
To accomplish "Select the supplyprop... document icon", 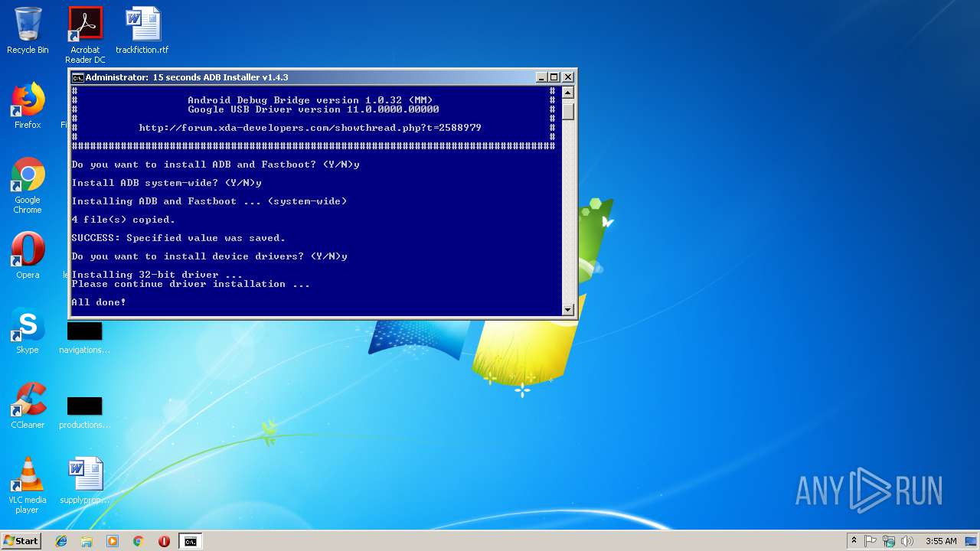I will [84, 481].
